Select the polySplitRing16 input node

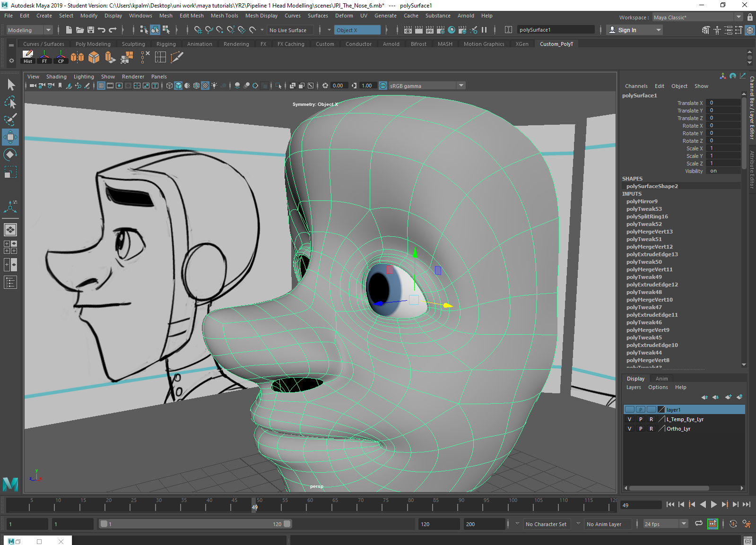647,216
